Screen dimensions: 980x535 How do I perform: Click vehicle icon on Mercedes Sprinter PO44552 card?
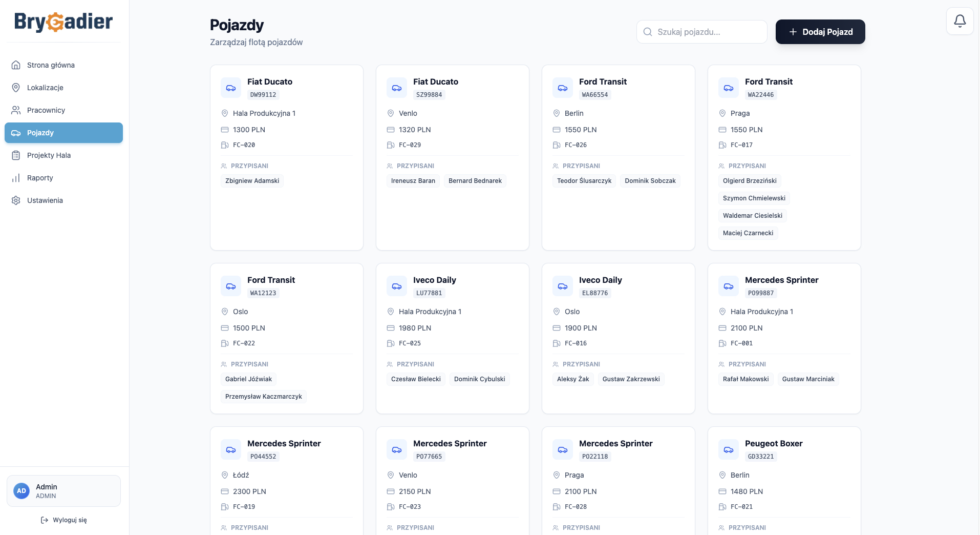[231, 449]
